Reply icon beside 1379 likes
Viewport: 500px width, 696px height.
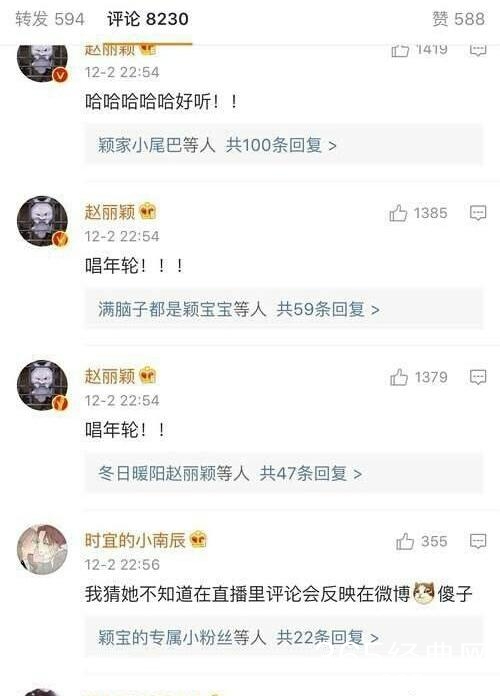pos(478,377)
